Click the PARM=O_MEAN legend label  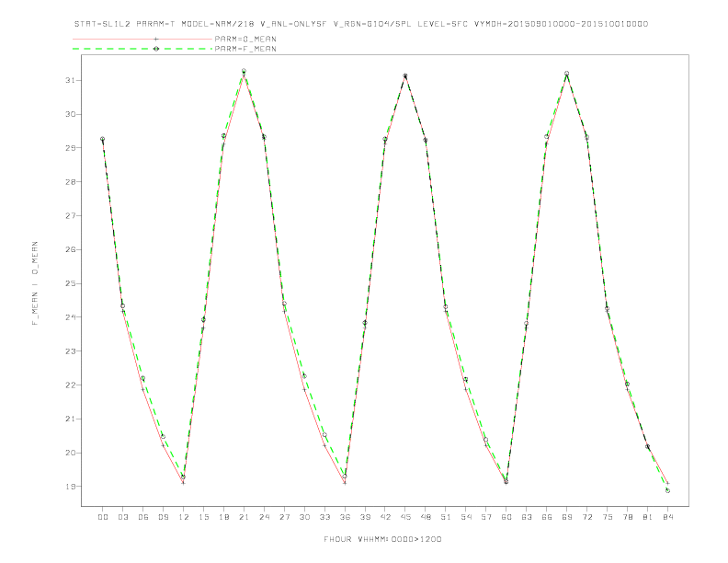[x=245, y=39]
